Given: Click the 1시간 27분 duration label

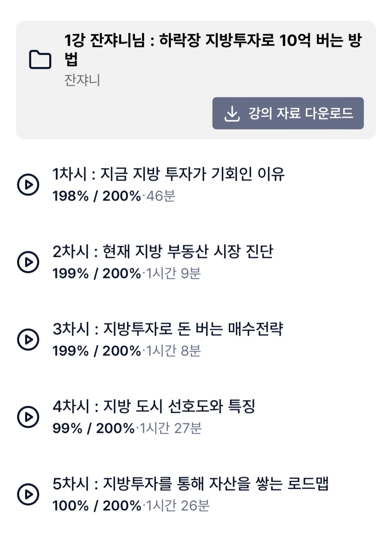Looking at the screenshot, I should point(171,428).
